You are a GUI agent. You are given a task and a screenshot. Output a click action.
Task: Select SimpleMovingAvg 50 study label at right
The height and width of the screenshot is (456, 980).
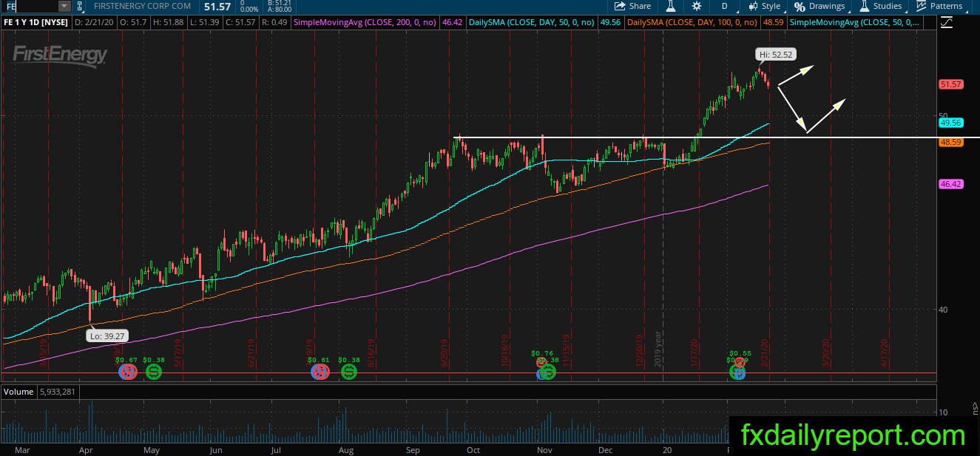tap(856, 23)
